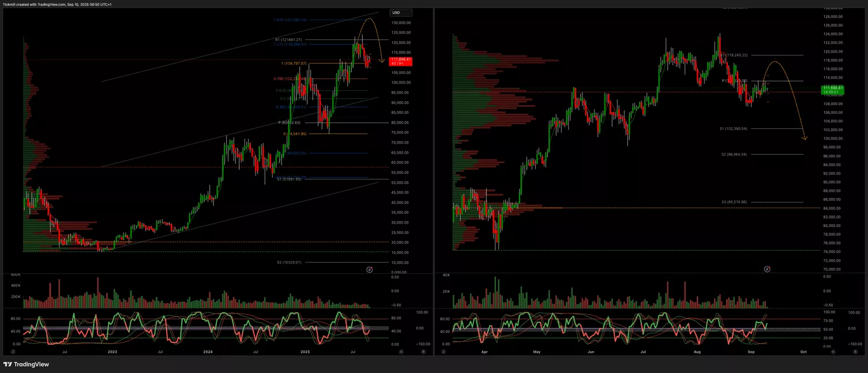Toggle the B scale button on left chart
The width and height of the screenshot is (868, 373).
click(423, 351)
